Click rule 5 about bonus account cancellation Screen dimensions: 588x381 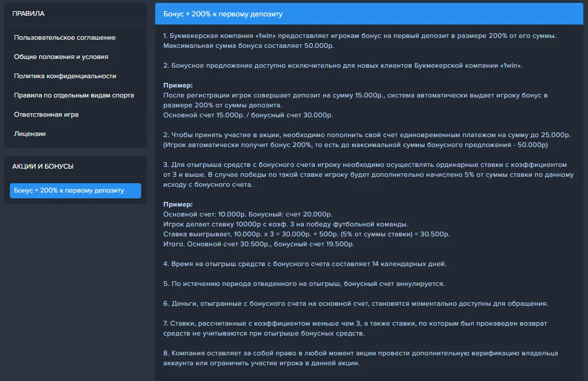coord(304,284)
